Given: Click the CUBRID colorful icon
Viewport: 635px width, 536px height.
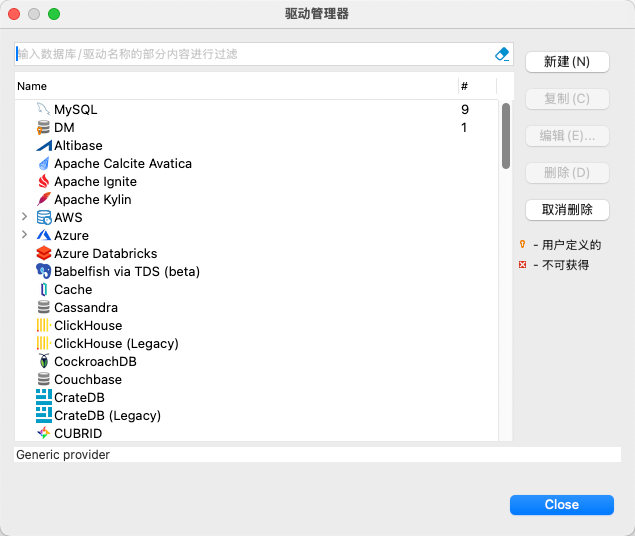Looking at the screenshot, I should click(43, 434).
